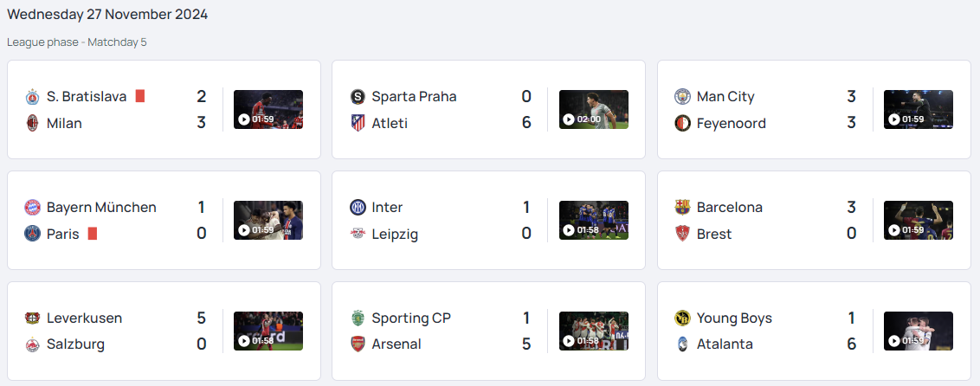Click the Arsenal club crest
The width and height of the screenshot is (980, 386).
[358, 344]
